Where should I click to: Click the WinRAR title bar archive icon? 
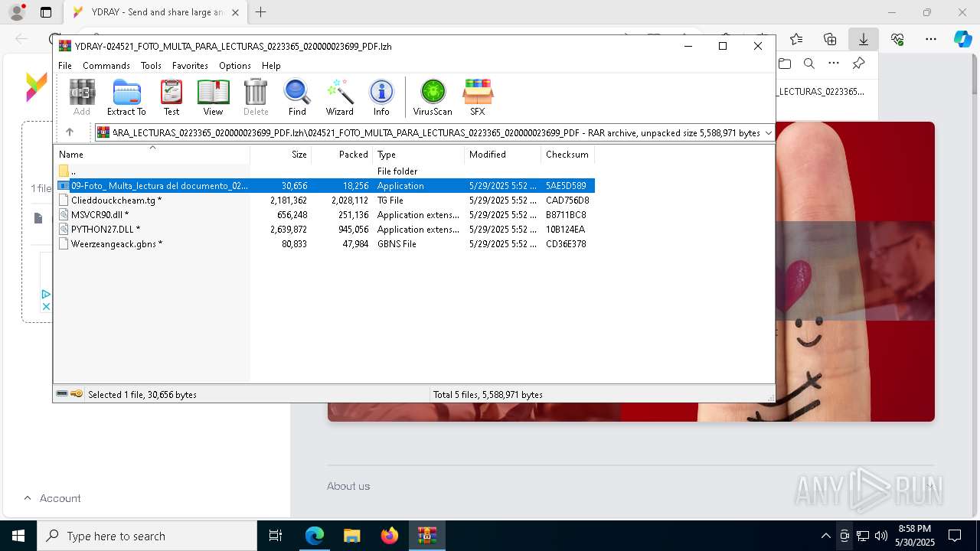coord(65,46)
